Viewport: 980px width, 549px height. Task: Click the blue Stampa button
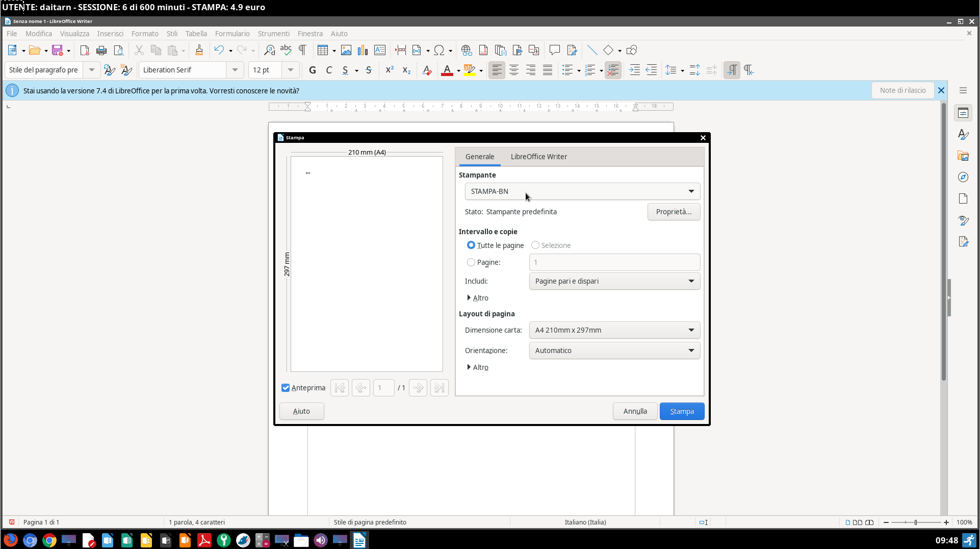tap(681, 411)
